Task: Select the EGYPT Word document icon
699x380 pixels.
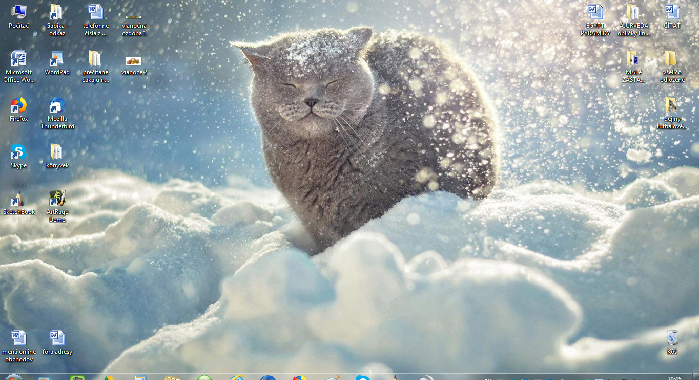Action: [595, 20]
